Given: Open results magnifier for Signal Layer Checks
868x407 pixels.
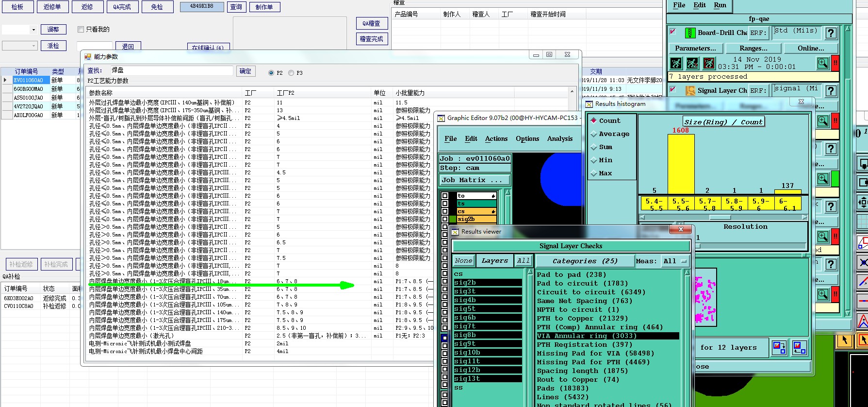Looking at the screenshot, I should tap(823, 120).
